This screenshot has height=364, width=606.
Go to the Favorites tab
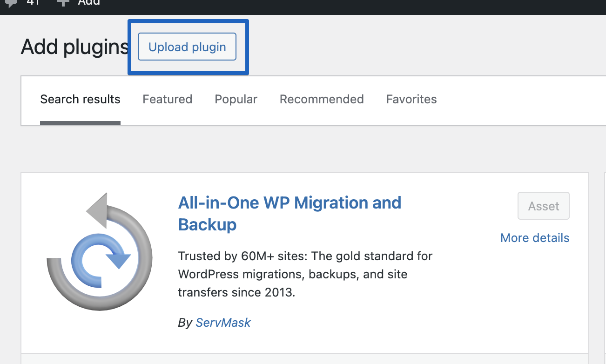pos(411,99)
